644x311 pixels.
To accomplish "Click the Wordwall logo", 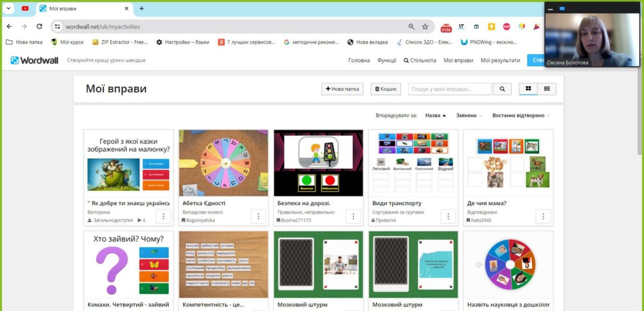I will (35, 60).
